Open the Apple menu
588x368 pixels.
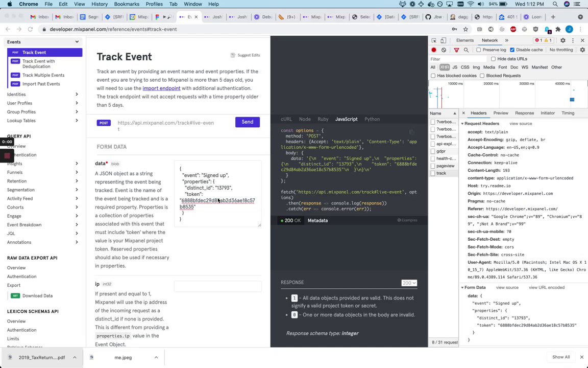click(x=10, y=4)
